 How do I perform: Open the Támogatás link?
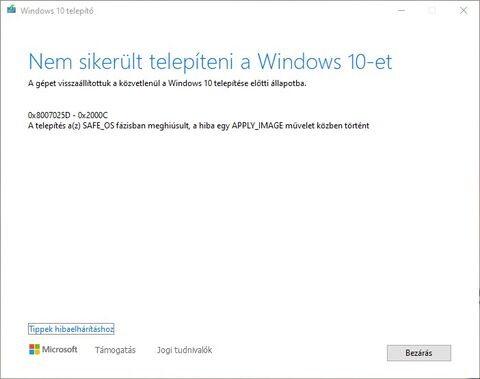(115, 350)
